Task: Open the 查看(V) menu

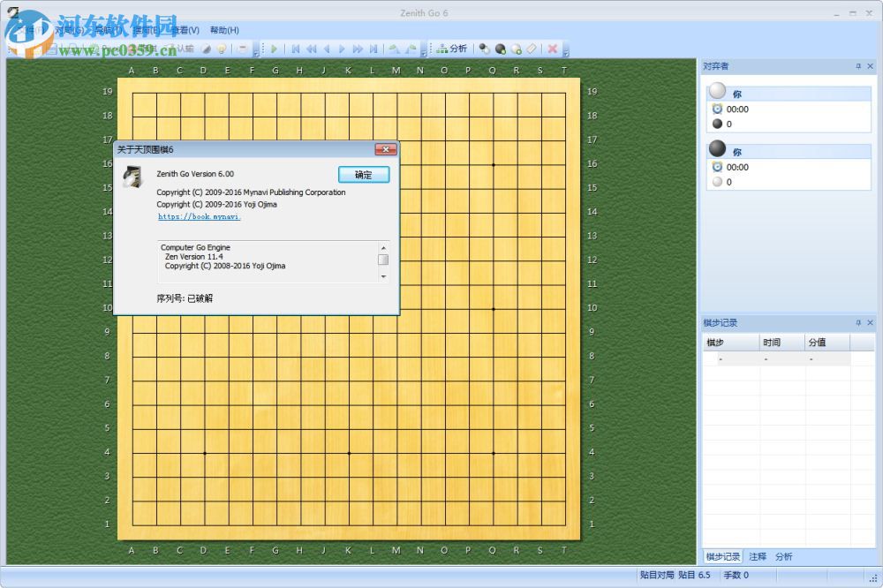Action: click(185, 30)
